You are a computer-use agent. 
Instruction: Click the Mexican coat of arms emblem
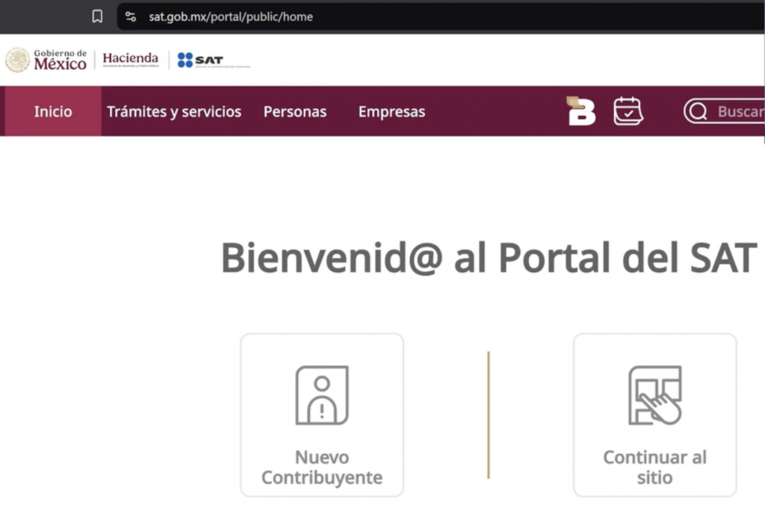17,60
